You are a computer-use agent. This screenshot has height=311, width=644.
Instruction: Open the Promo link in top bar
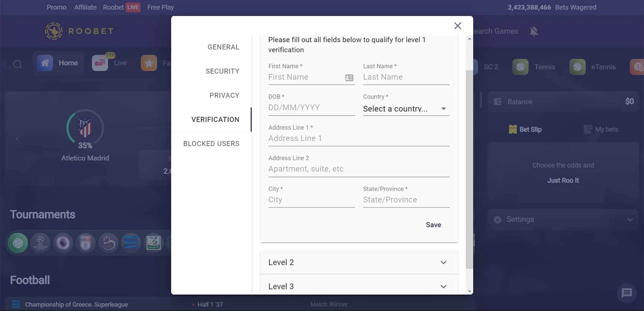tap(56, 7)
